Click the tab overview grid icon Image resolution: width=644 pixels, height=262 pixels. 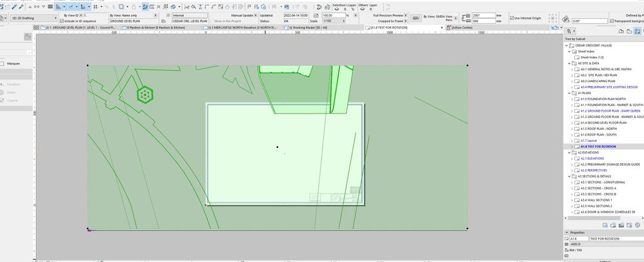point(36,28)
